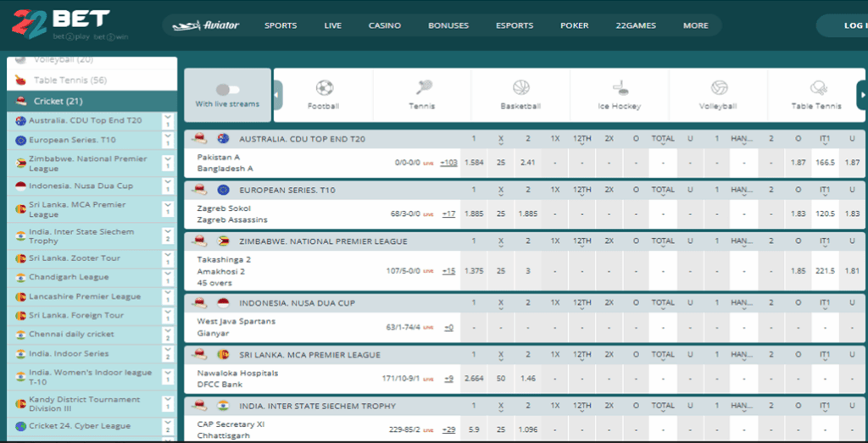The image size is (868, 443).
Task: Select Table Tennis (56) in sidebar
Action: pos(70,80)
